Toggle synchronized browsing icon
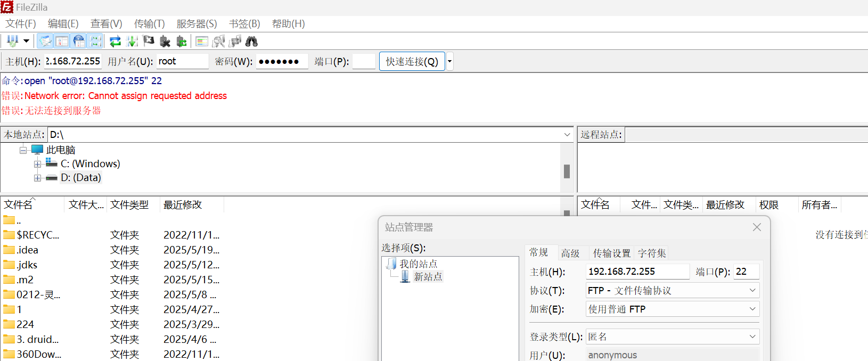 235,41
